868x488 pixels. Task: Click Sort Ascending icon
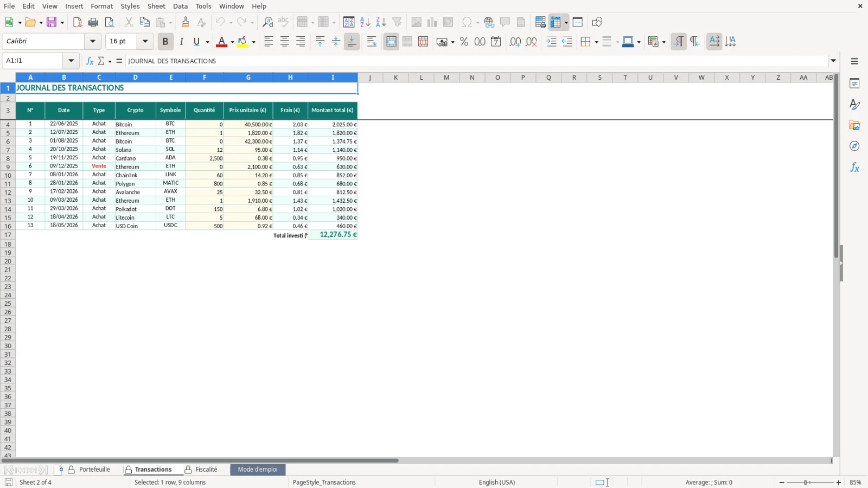365,22
